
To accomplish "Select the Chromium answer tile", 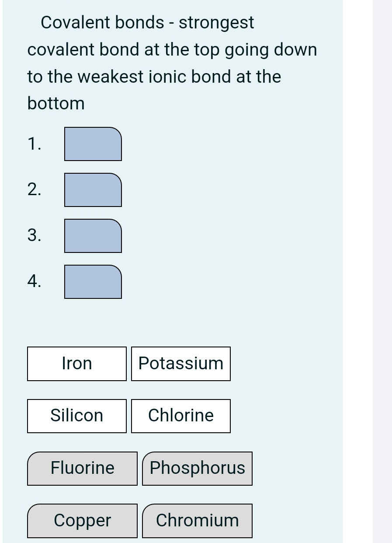I will (x=197, y=520).
